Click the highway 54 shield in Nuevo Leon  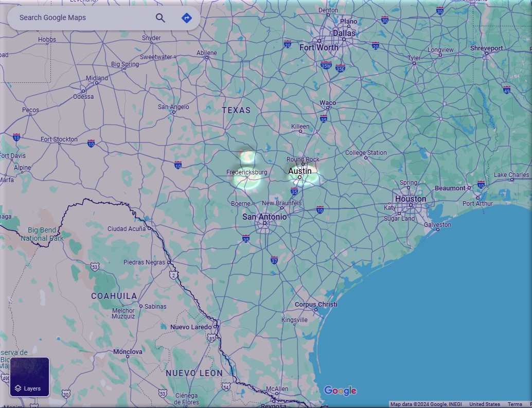coord(226,386)
